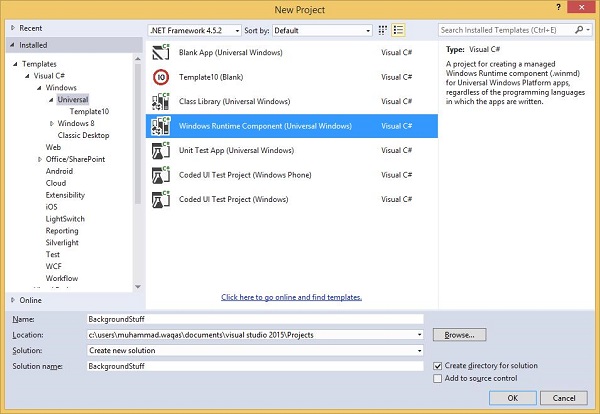Enable Add to source control
The height and width of the screenshot is (414, 600).
(437, 378)
